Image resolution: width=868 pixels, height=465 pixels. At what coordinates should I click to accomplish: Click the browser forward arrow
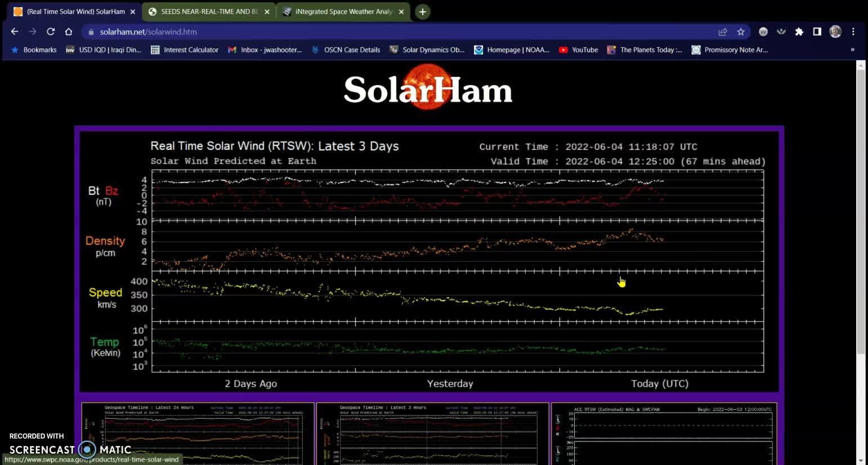click(x=33, y=32)
